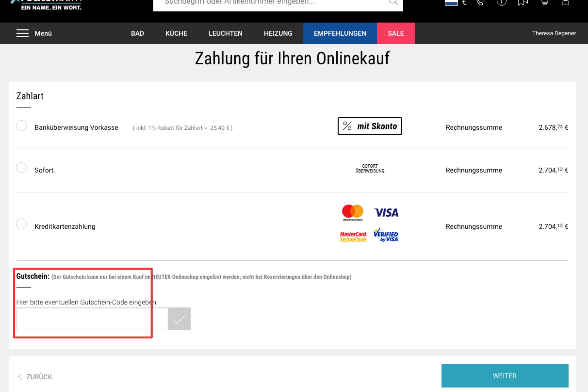Viewport: 588px width, 392px height.
Task: Go back with ZURÜCK link
Action: 35,377
